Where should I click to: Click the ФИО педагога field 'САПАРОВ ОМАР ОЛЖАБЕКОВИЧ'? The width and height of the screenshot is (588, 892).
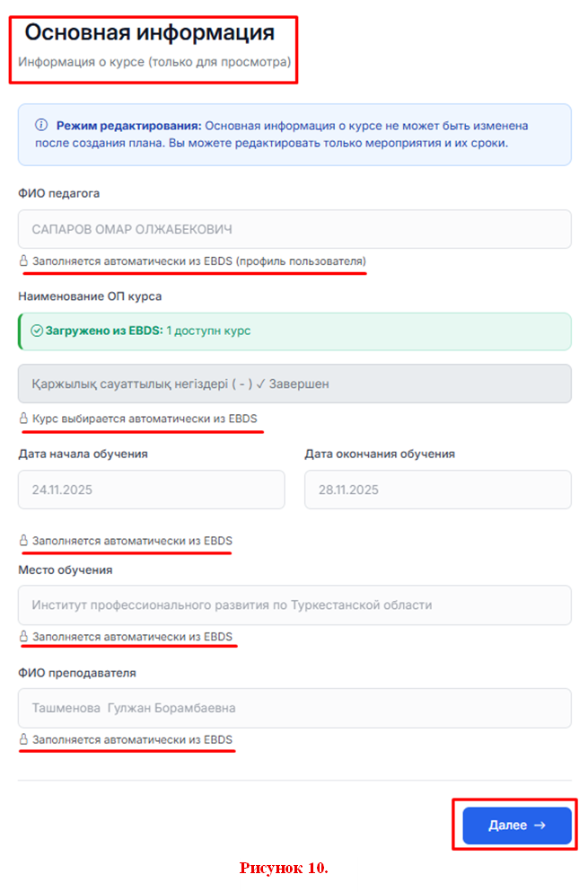(294, 229)
